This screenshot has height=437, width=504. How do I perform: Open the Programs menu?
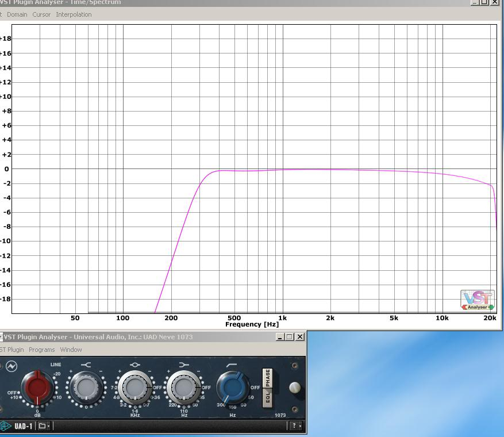pyautogui.click(x=41, y=350)
